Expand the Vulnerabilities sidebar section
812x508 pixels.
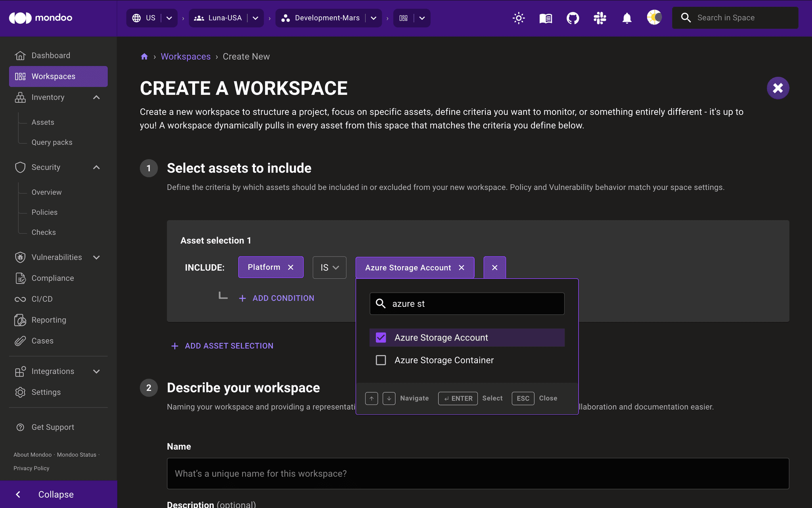point(96,257)
